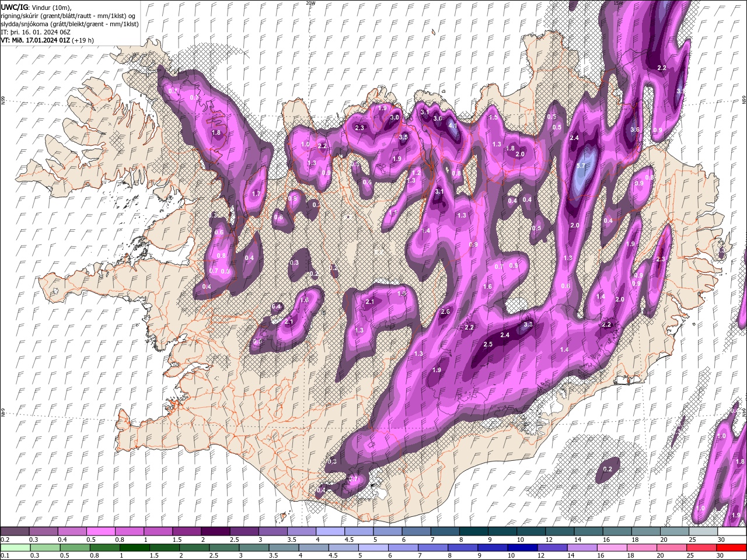Pick the medium green 0.5–0.8 lower legend swatch
The width and height of the screenshot is (747, 560).
click(x=75, y=548)
